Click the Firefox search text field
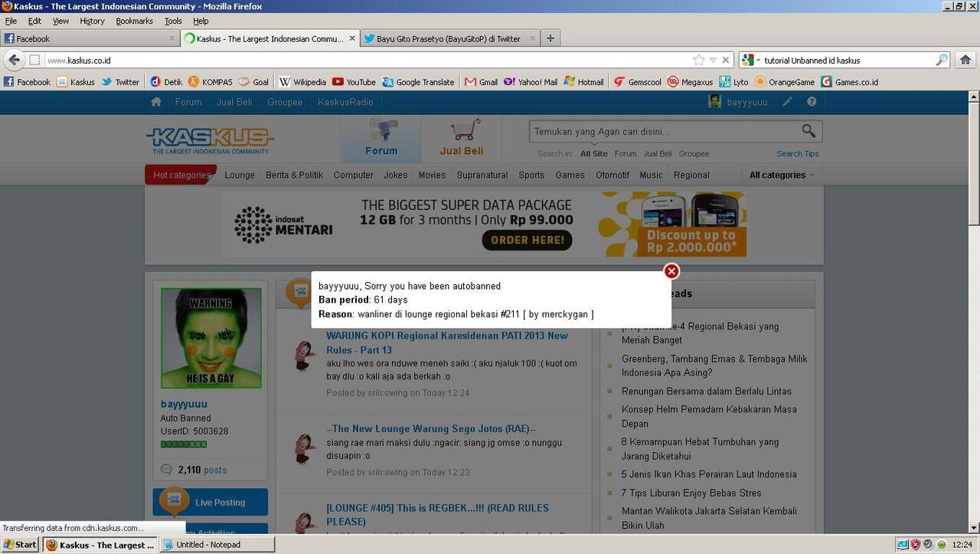Screen dimensions: 980x554 848,60
